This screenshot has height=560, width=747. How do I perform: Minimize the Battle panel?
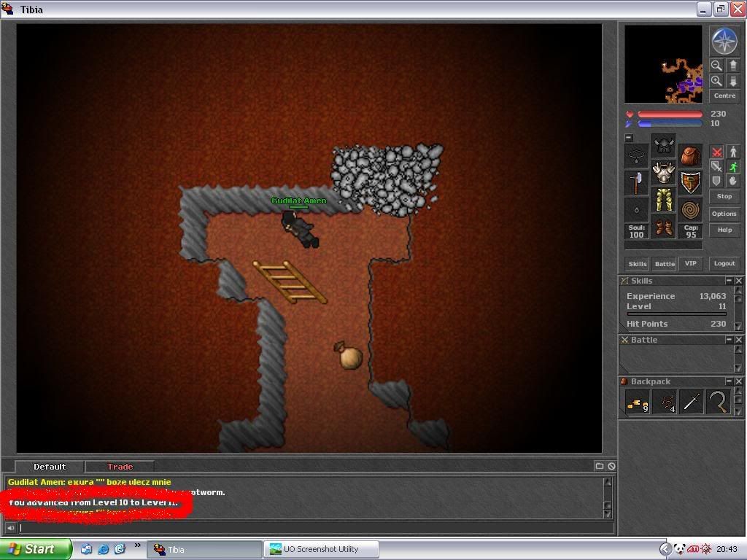coord(729,340)
